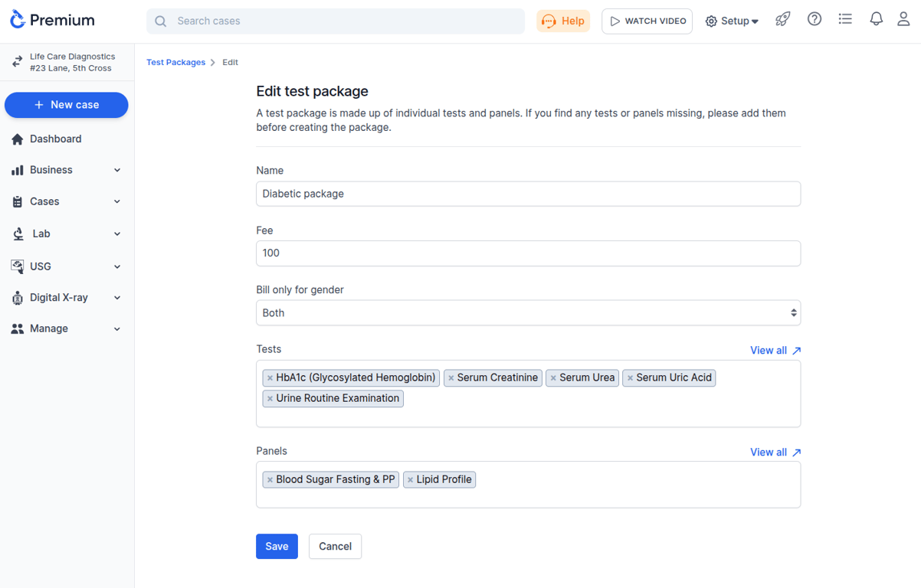921x588 pixels.
Task: Click the user profile icon
Action: (903, 20)
